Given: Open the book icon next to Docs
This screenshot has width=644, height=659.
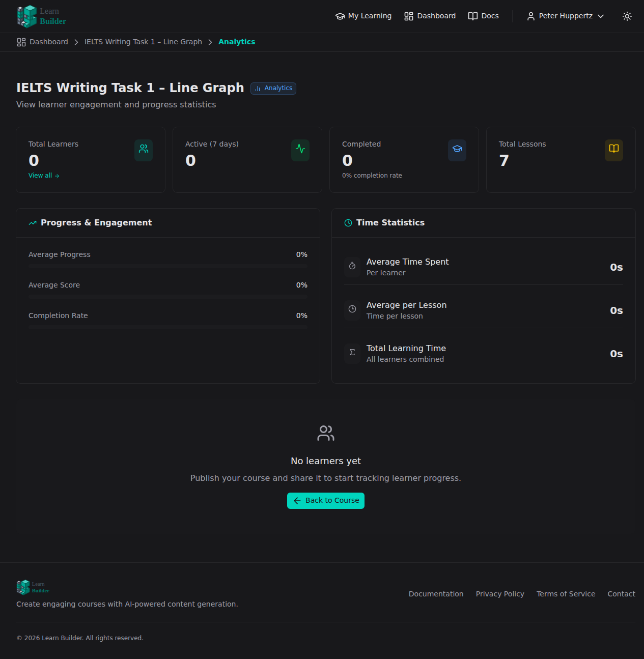Looking at the screenshot, I should [472, 16].
